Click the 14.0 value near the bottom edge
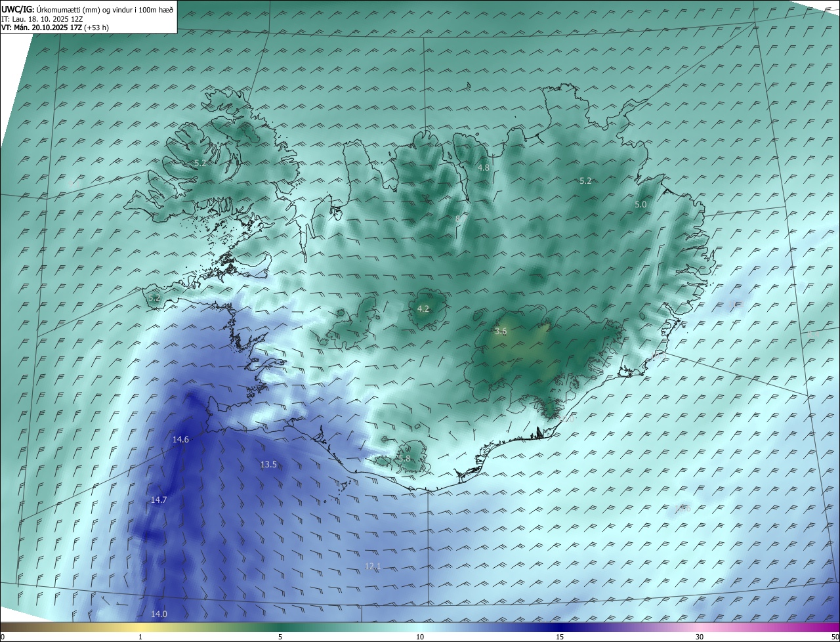Screen dimensions: 840x642 point(159,614)
